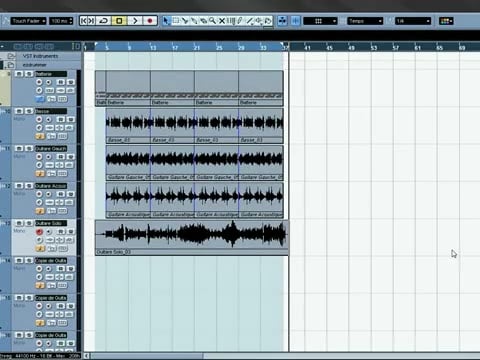Start playback with the Play button

coord(134,21)
